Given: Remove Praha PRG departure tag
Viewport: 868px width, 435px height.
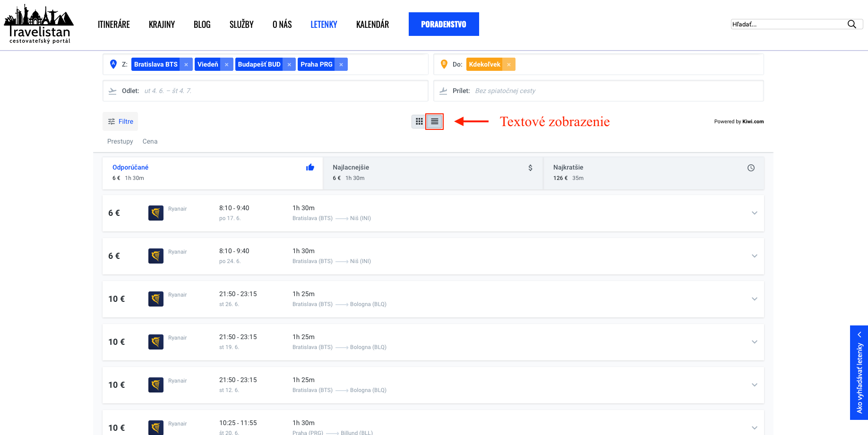Looking at the screenshot, I should click(x=341, y=64).
